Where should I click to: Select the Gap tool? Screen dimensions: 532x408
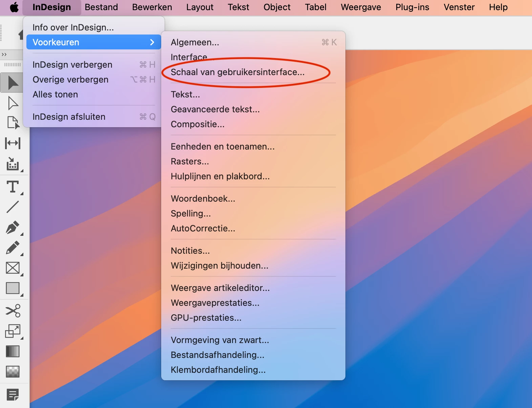[13, 143]
